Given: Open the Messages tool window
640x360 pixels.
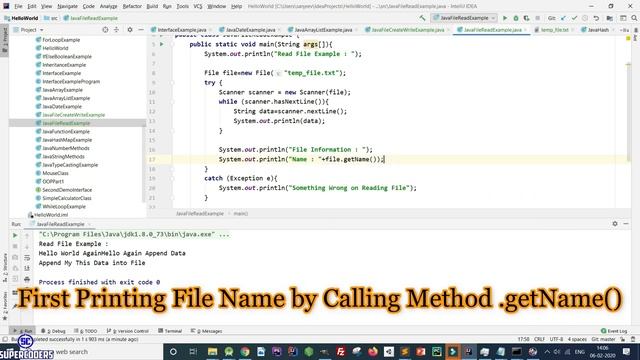Looking at the screenshot, I should pos(206,331).
